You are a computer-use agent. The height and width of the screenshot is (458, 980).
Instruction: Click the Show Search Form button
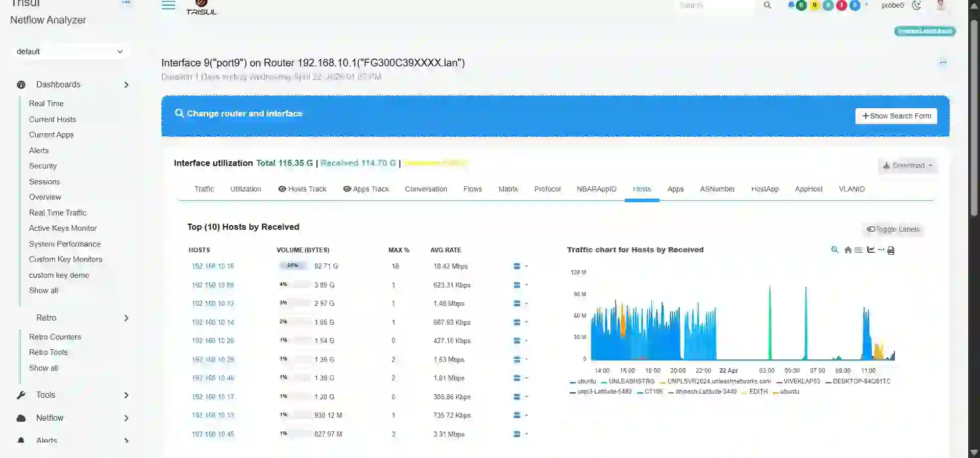coord(896,116)
